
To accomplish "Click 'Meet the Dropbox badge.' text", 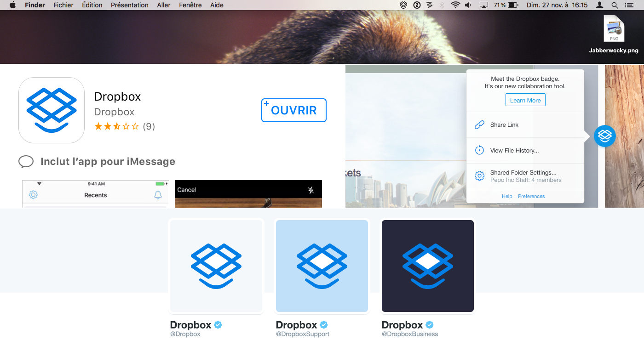I will 525,79.
